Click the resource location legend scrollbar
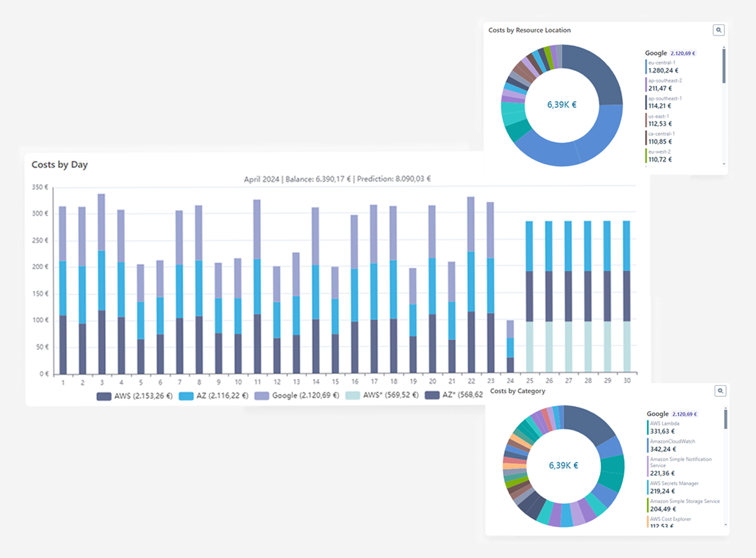 [723, 66]
